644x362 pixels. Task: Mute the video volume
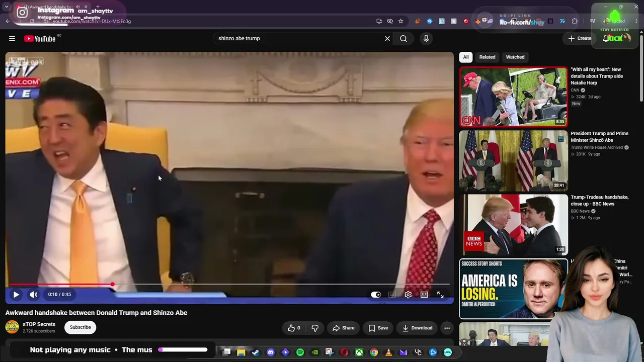pos(33,295)
